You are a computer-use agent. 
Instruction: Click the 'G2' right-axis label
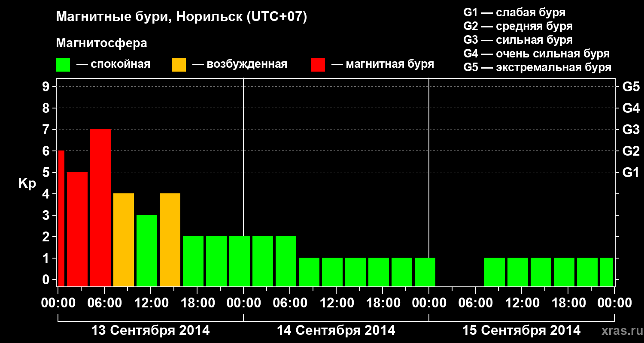point(631,151)
